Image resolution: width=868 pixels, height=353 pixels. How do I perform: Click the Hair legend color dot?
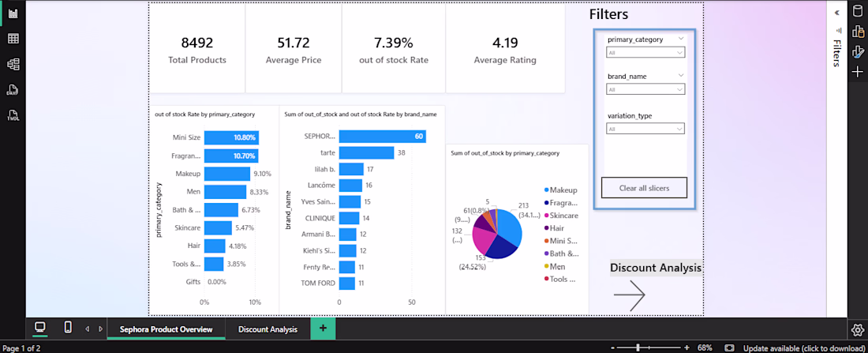coord(546,227)
